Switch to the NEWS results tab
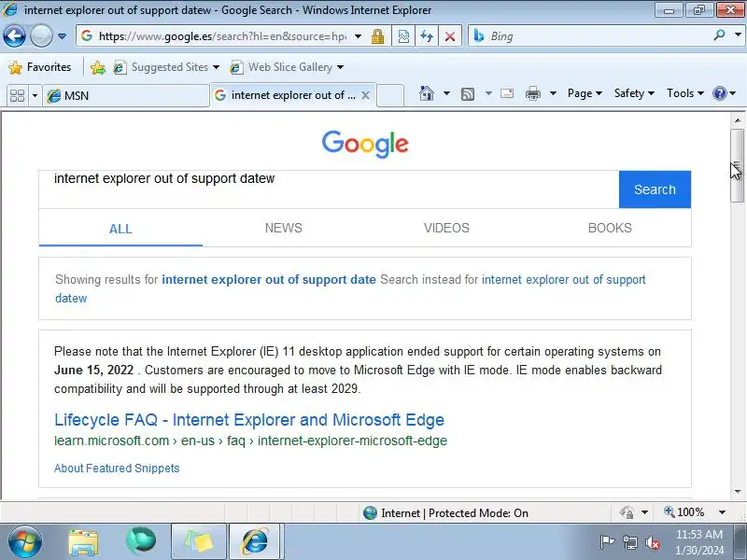The width and height of the screenshot is (747, 560). tap(284, 228)
